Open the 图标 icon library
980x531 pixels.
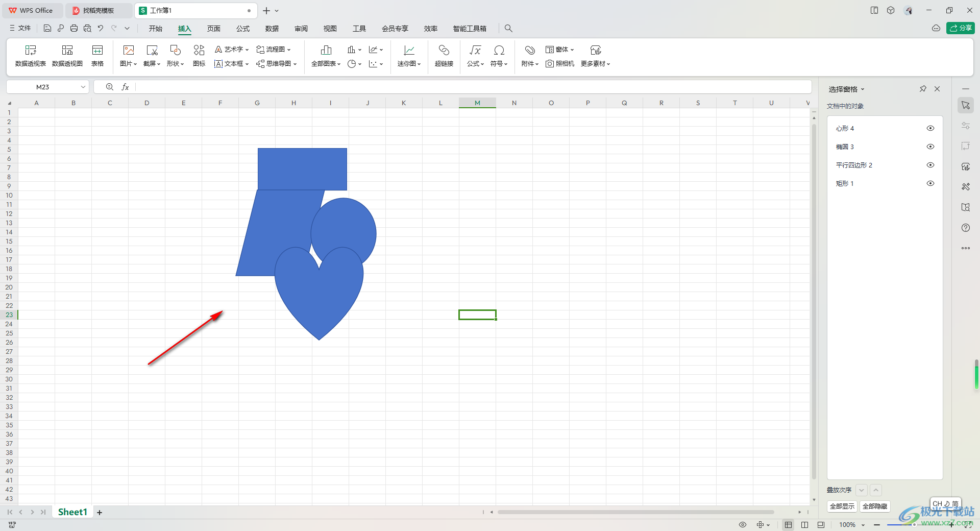[199, 56]
